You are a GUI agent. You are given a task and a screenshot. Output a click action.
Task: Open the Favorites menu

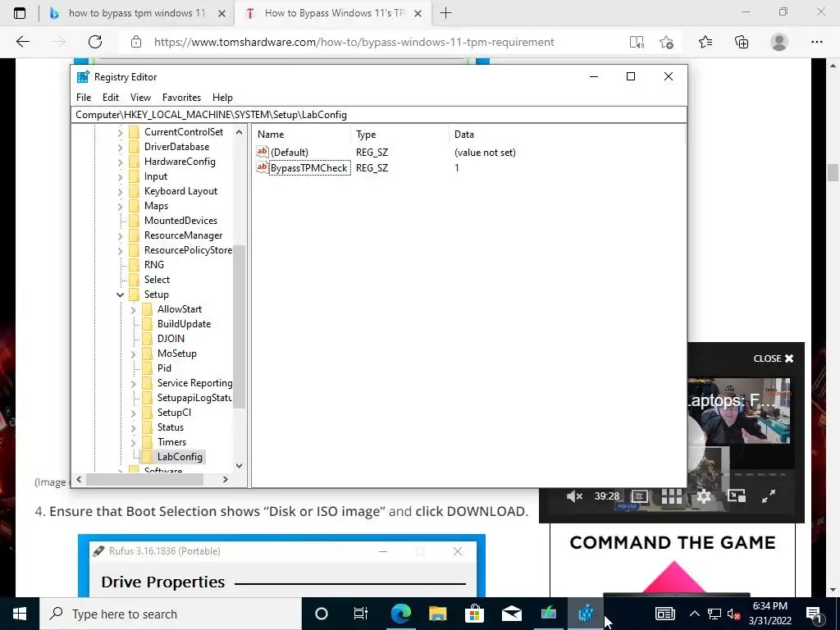pos(181,98)
